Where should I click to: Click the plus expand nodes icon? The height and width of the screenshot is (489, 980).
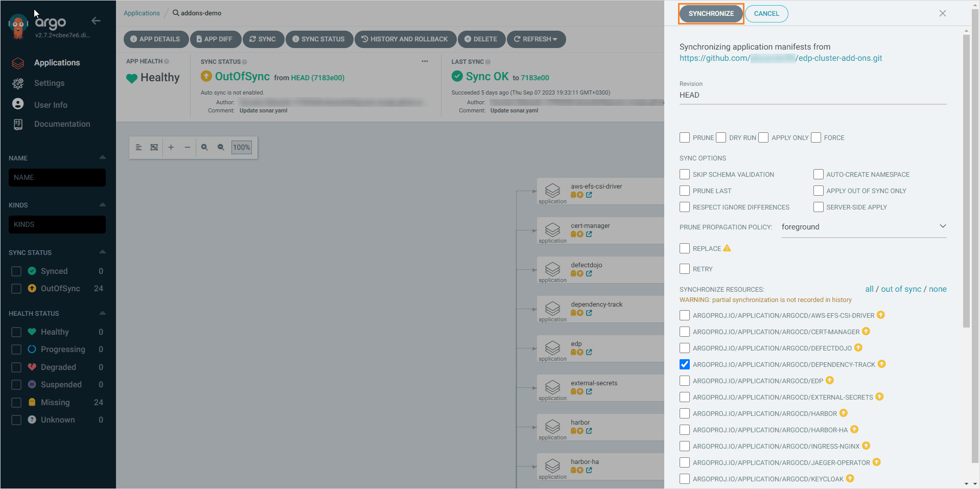click(x=171, y=147)
